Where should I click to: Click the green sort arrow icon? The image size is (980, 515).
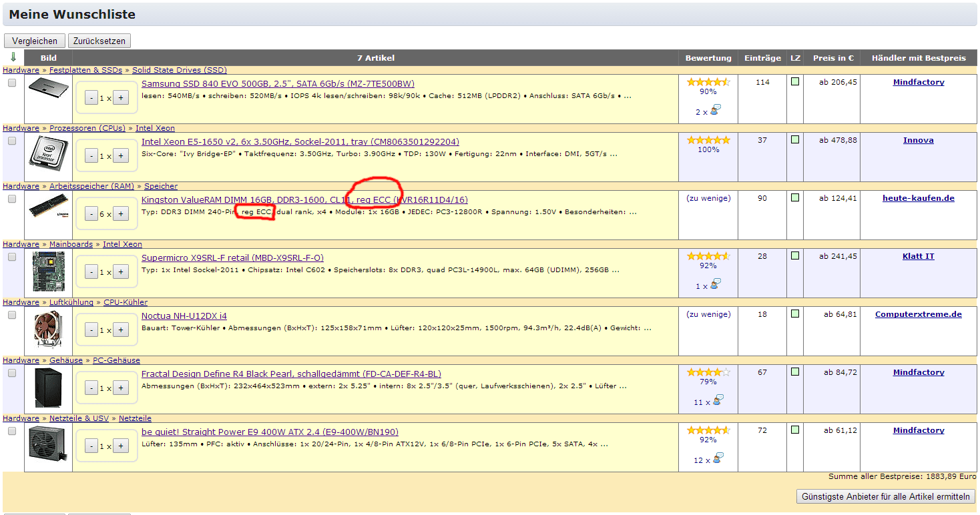point(13,57)
